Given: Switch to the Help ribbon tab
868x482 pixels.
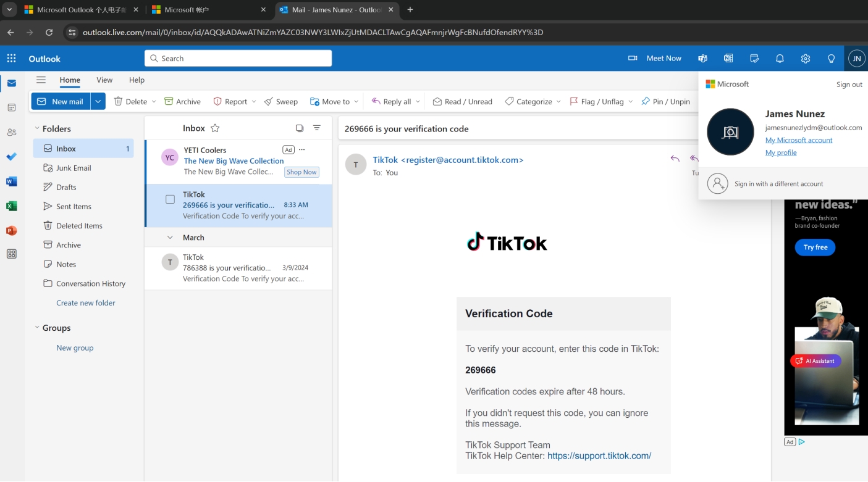Looking at the screenshot, I should [x=137, y=80].
